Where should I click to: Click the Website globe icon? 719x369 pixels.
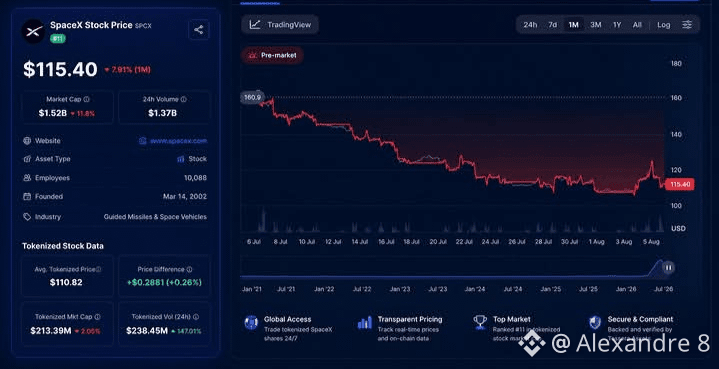click(27, 141)
